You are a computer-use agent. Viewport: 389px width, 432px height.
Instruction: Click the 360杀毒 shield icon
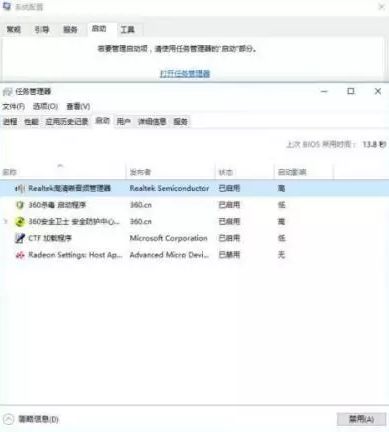tap(20, 205)
